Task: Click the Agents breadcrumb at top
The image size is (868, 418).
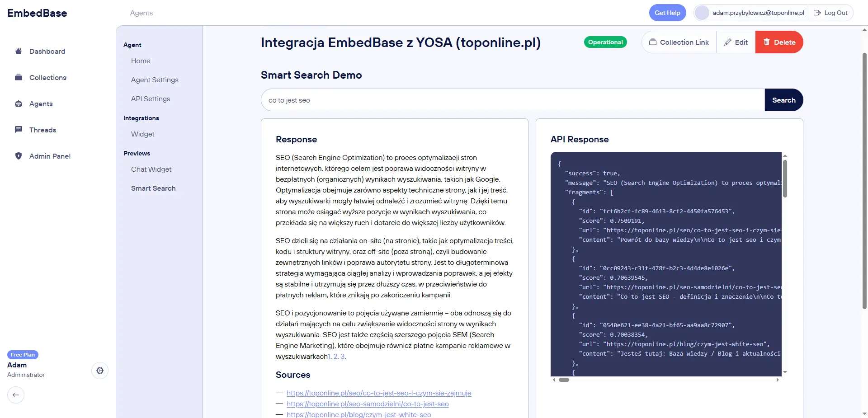Action: (142, 13)
